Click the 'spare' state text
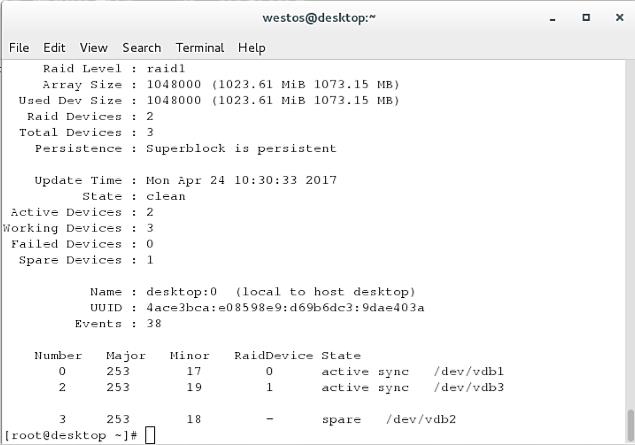 (341, 420)
